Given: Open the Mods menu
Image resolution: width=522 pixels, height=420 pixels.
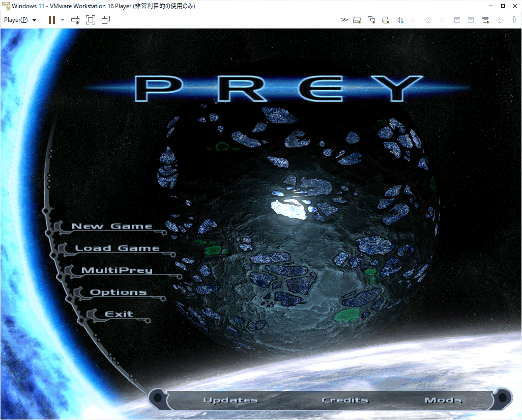Looking at the screenshot, I should pyautogui.click(x=444, y=400).
